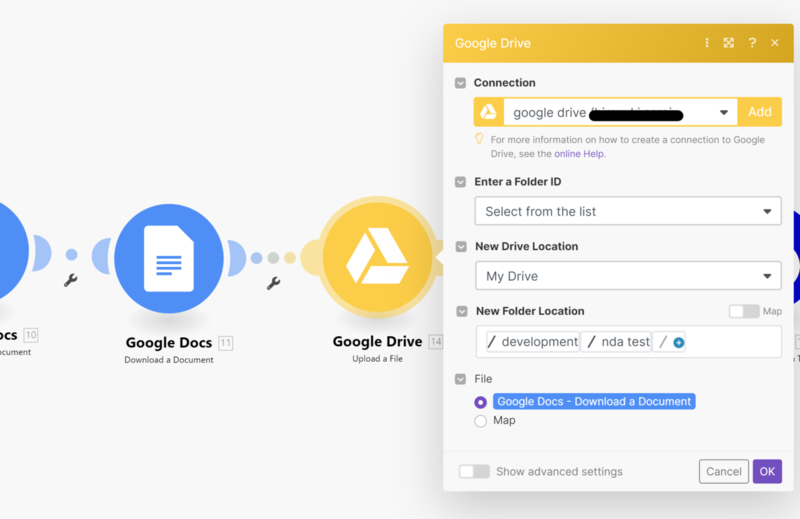Turn on Show advanced settings

474,472
